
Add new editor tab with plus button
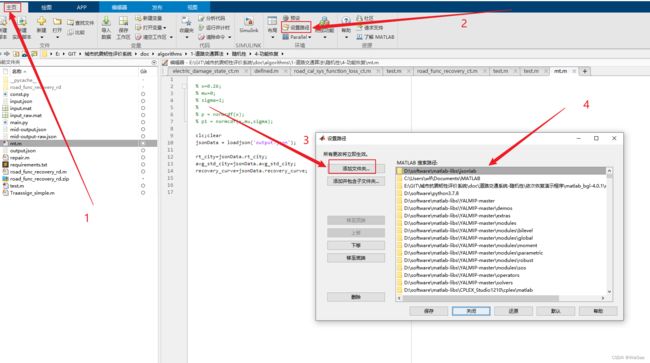coord(585,71)
